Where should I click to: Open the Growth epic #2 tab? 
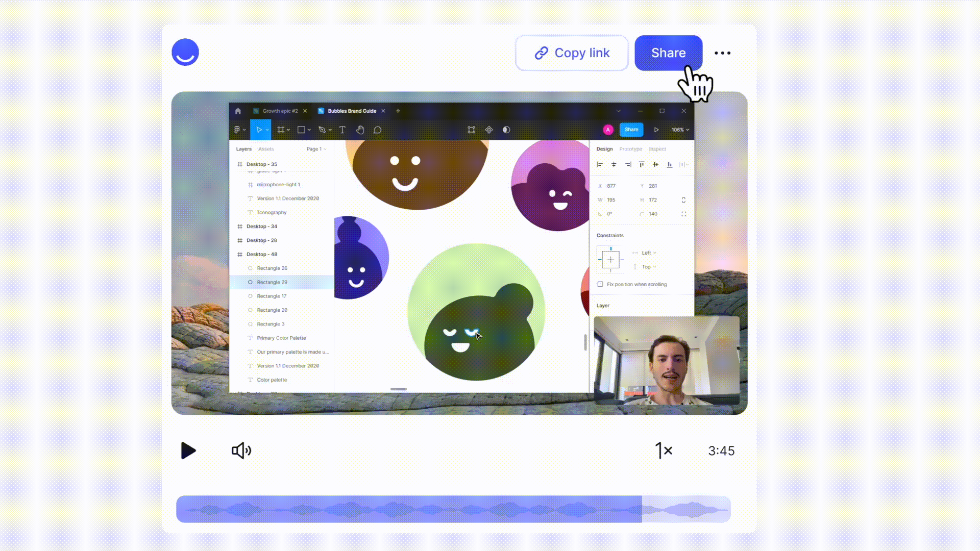pyautogui.click(x=280, y=111)
